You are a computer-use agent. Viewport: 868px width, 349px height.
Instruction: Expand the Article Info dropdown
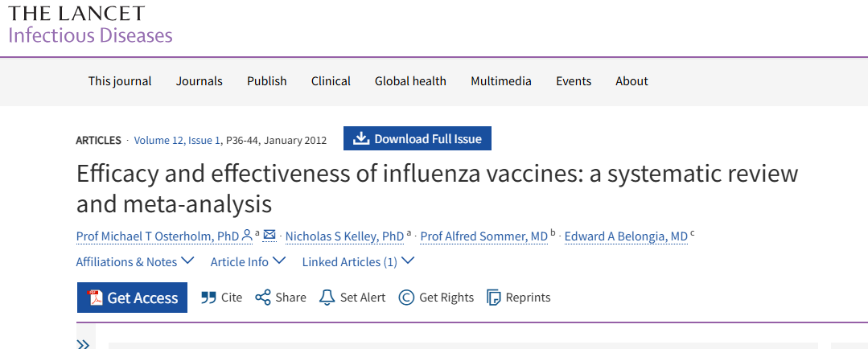pyautogui.click(x=248, y=261)
